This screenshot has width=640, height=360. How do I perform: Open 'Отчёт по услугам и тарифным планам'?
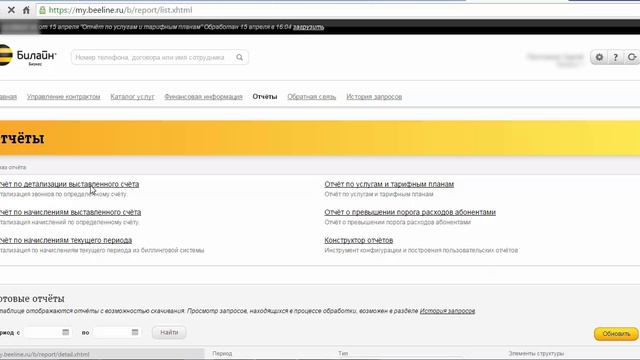point(389,184)
